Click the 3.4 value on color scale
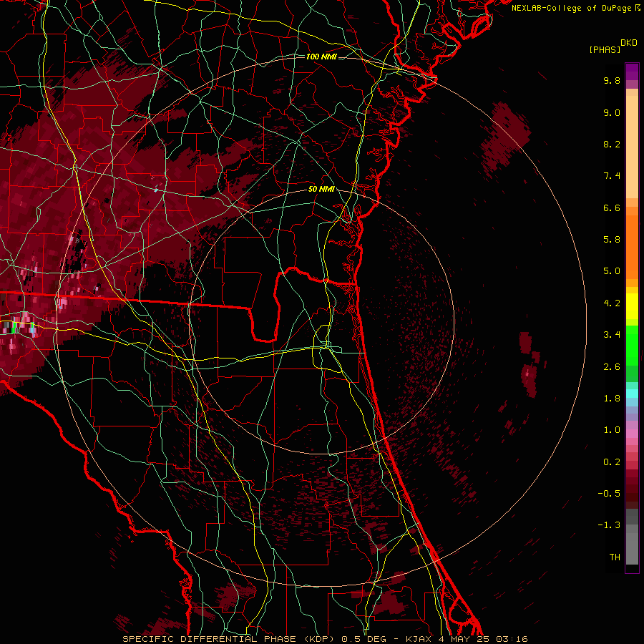The height and width of the screenshot is (644, 644). click(612, 335)
